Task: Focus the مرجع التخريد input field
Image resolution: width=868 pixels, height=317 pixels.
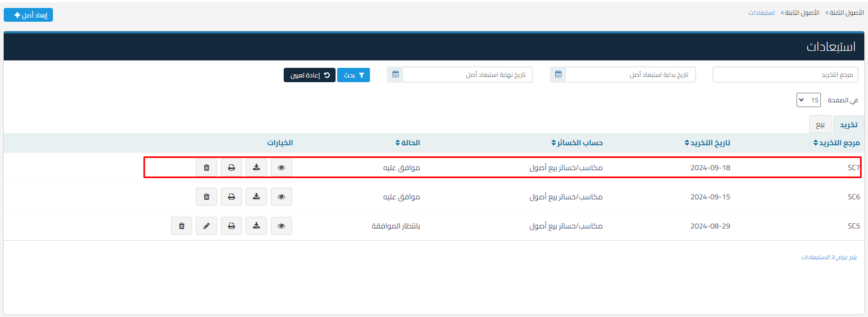Action: (785, 75)
